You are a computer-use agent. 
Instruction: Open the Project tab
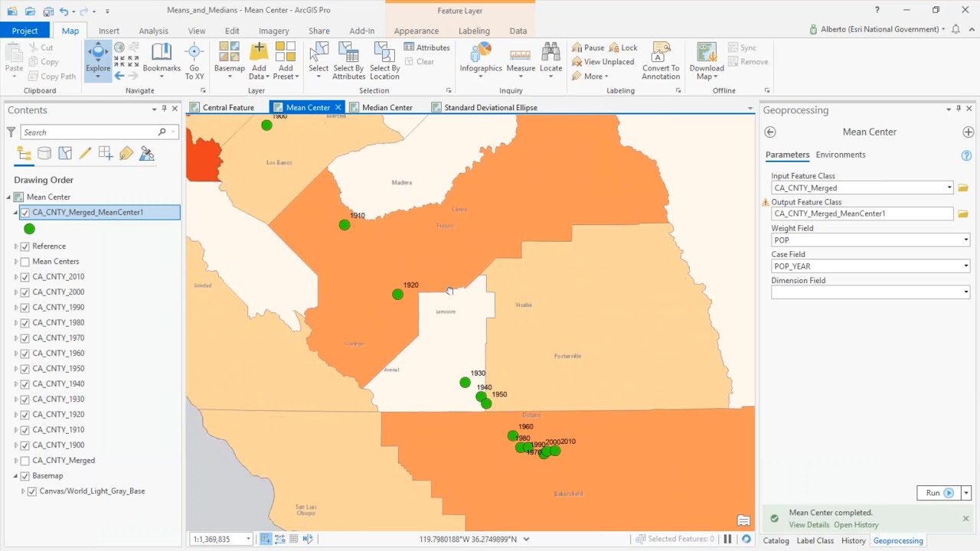click(x=24, y=31)
